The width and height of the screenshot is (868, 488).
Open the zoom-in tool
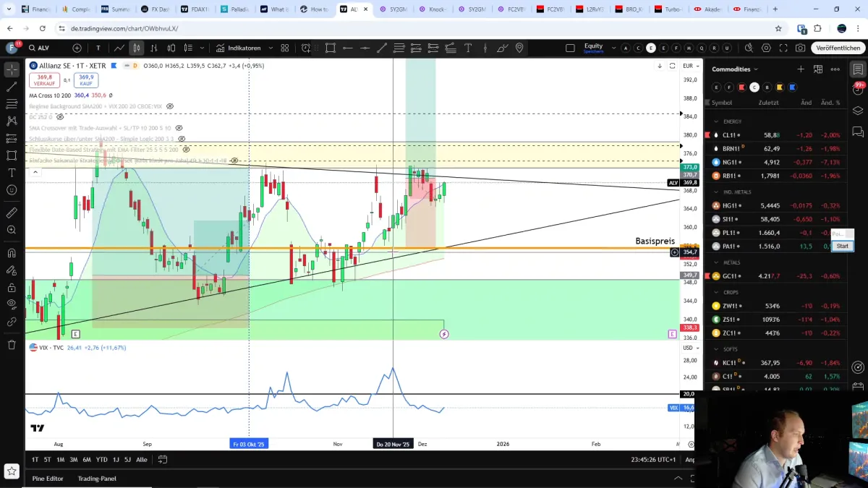pyautogui.click(x=11, y=228)
